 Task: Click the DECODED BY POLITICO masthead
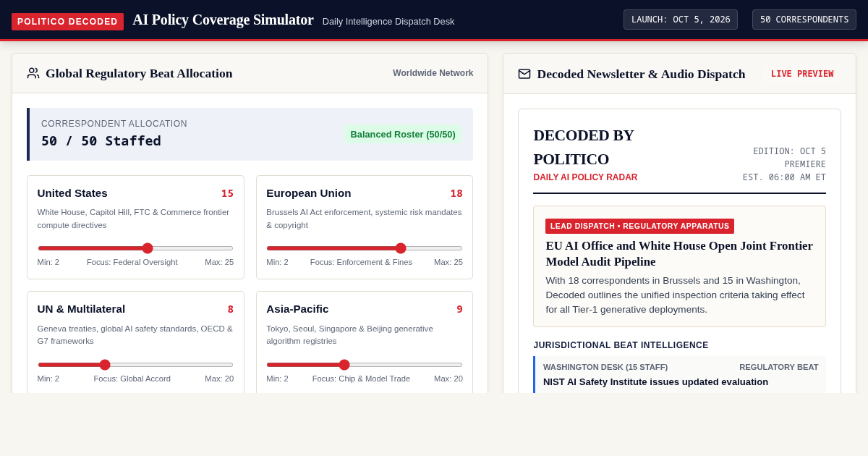coord(584,147)
